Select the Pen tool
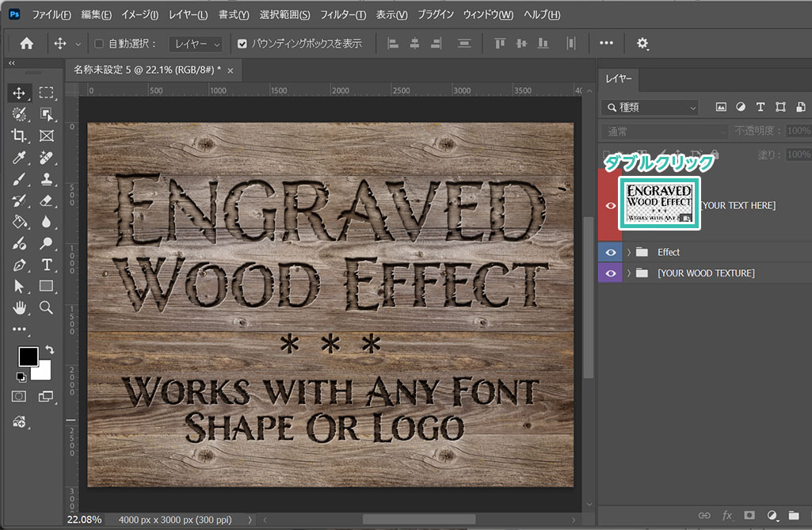 [19, 265]
